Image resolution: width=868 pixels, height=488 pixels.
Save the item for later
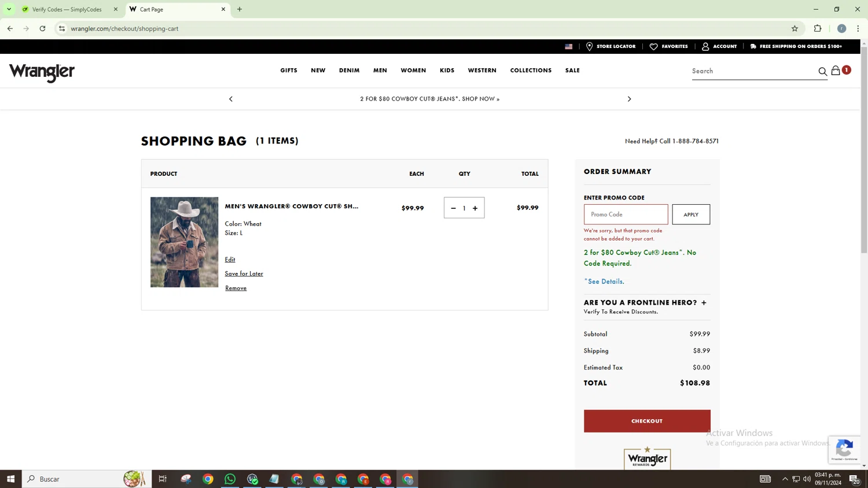244,273
